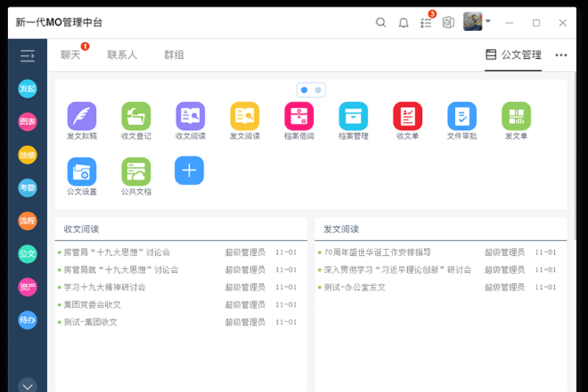Expand the user avatar dropdown arrow
The height and width of the screenshot is (392, 588).
(x=488, y=21)
